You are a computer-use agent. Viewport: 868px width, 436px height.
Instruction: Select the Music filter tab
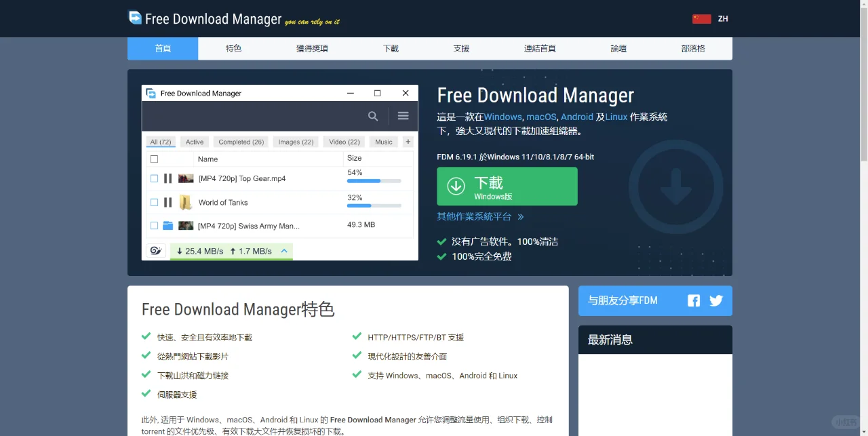(384, 142)
